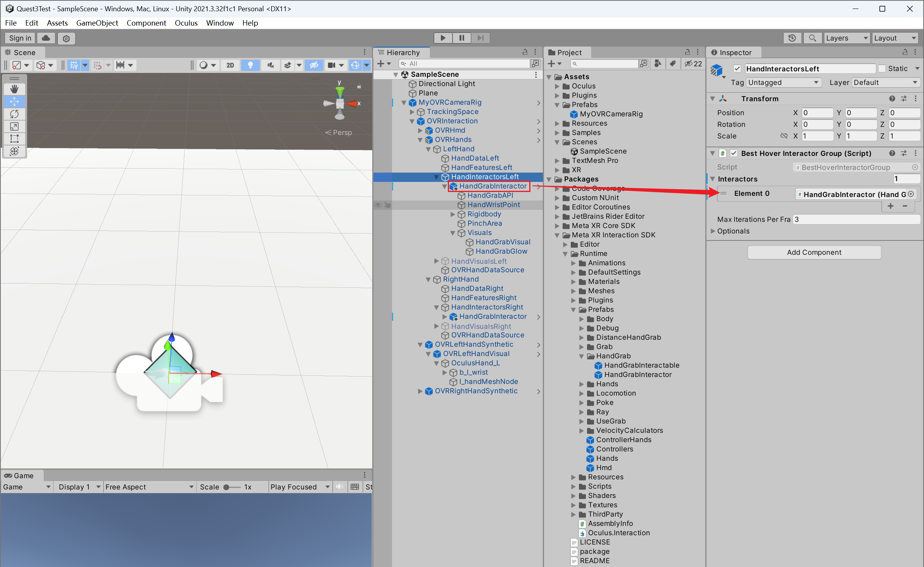
Task: Toggle scene visibility hidden-objects icon
Action: (314, 65)
